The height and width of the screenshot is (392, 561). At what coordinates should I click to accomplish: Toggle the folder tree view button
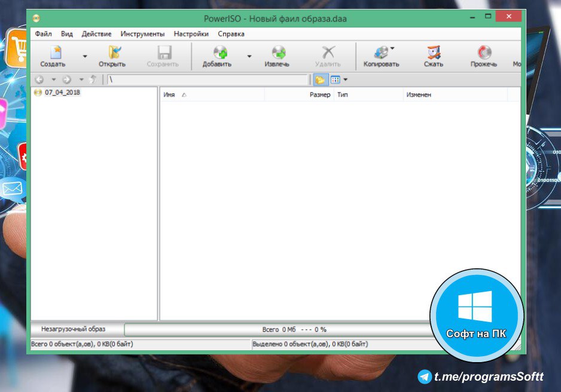tap(321, 79)
